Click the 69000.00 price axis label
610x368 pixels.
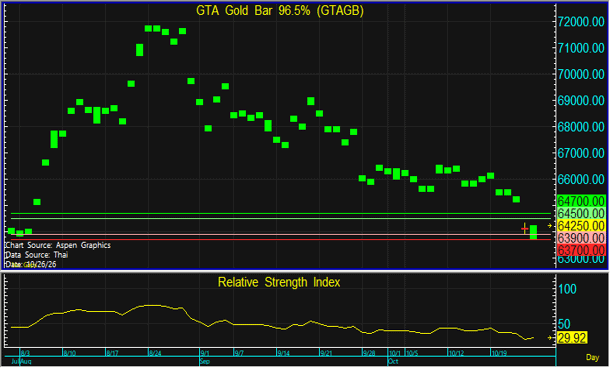point(581,101)
